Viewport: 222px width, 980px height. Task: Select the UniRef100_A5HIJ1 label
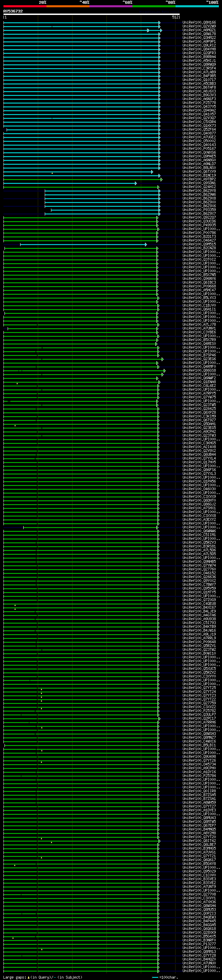pos(199,60)
